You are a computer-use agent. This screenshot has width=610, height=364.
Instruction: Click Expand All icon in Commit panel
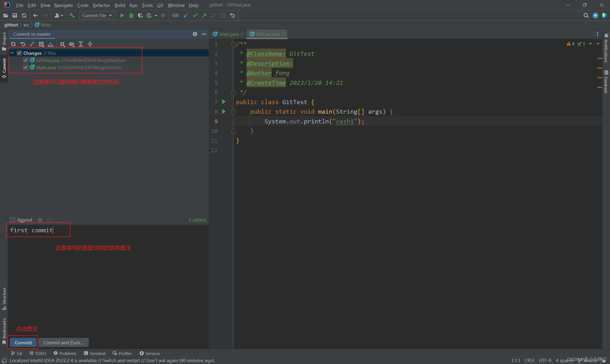[x=81, y=44]
